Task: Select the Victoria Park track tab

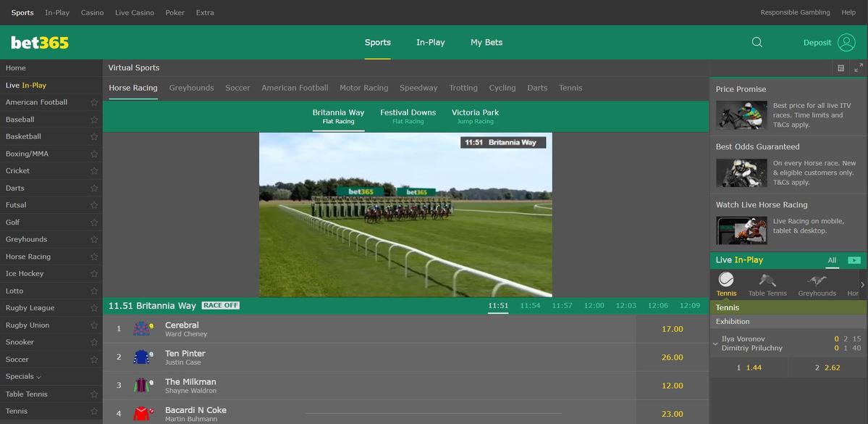Action: [x=475, y=116]
